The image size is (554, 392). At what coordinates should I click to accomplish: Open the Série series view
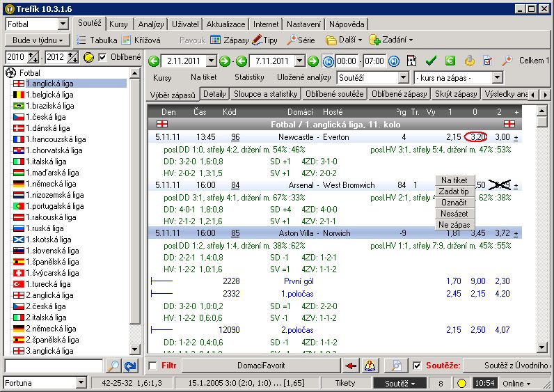click(x=301, y=40)
